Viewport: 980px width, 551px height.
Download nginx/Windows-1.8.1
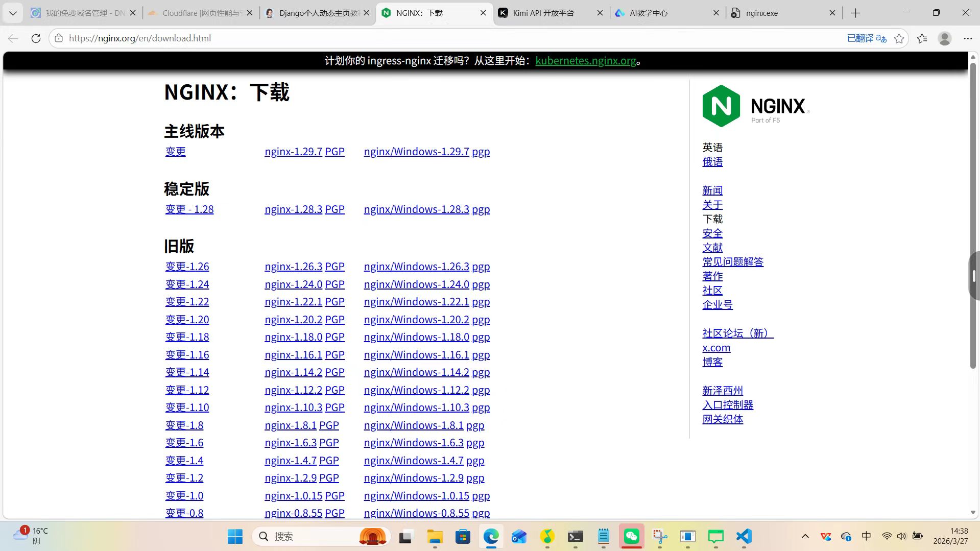click(414, 425)
